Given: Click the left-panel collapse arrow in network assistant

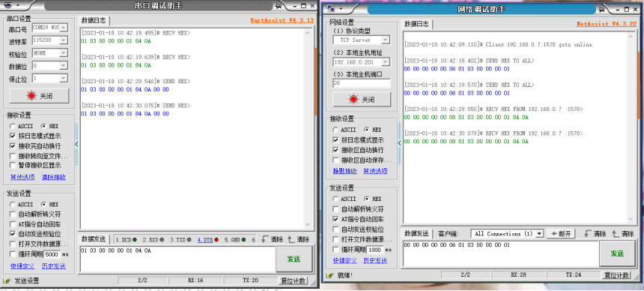Looking at the screenshot, I should [400, 142].
